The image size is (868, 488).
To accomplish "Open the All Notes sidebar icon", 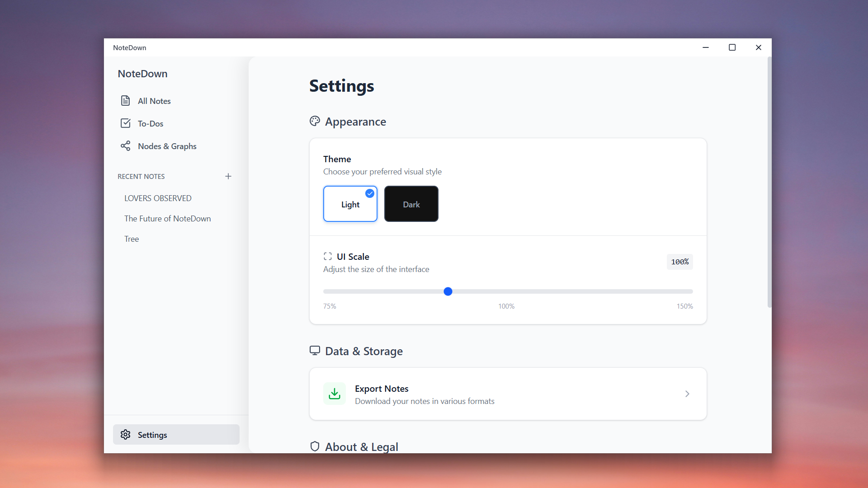I will coord(126,100).
